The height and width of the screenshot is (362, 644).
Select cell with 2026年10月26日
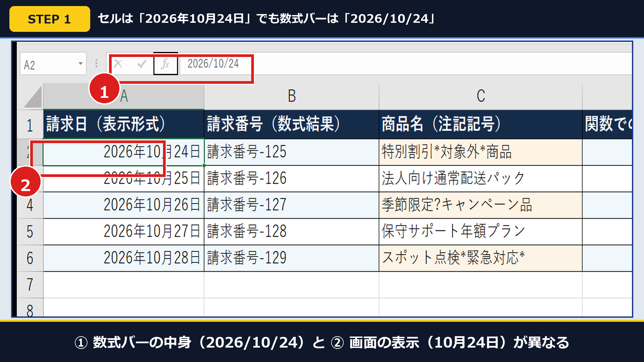[x=123, y=205]
